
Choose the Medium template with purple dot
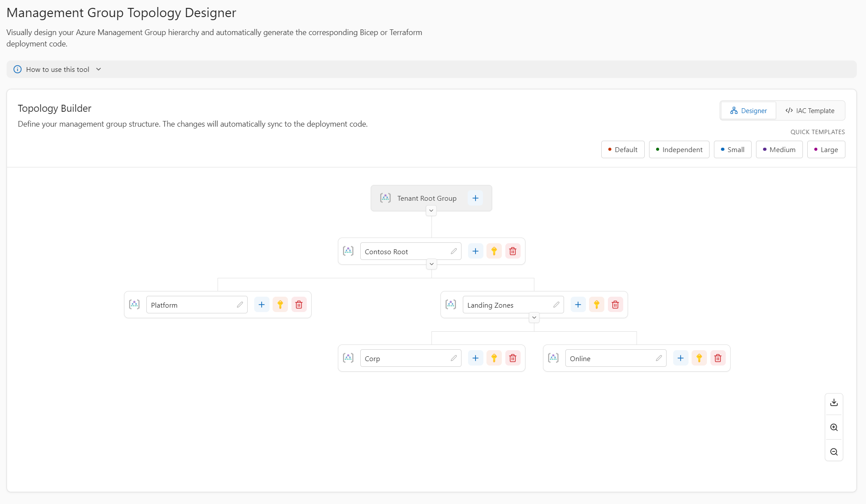point(779,150)
